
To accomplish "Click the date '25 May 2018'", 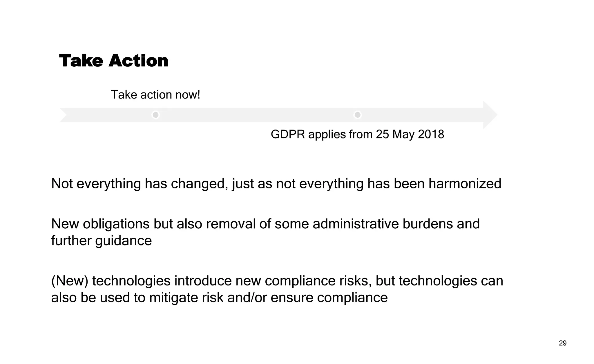I will (410, 134).
